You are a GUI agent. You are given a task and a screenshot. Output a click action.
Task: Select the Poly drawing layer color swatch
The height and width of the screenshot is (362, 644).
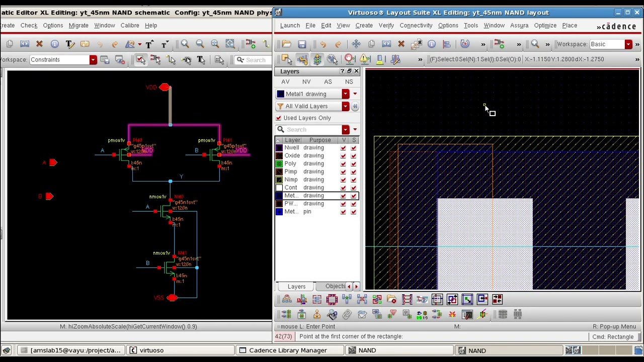click(x=279, y=163)
